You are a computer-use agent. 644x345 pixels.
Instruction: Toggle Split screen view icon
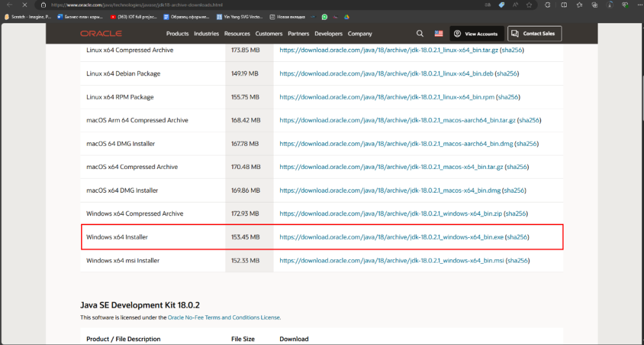click(564, 5)
